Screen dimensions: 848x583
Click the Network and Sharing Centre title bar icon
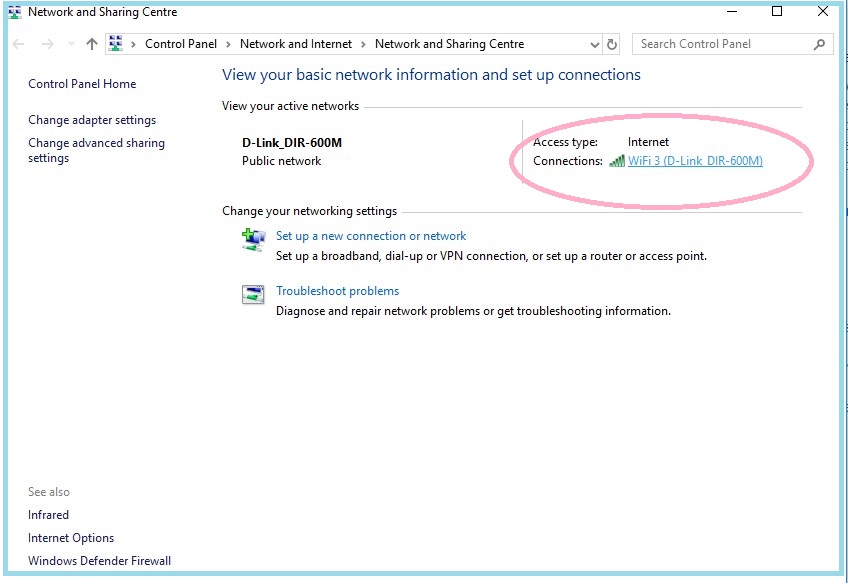click(15, 12)
